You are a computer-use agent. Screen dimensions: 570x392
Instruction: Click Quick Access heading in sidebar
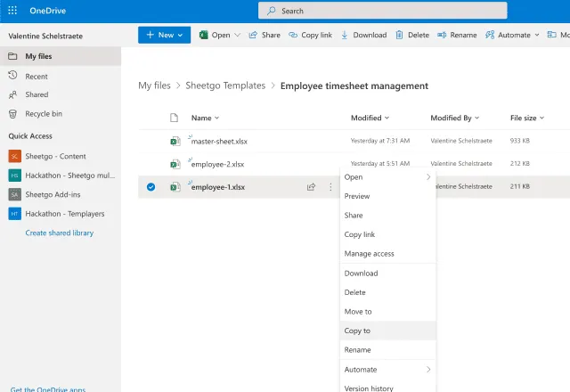tap(30, 136)
